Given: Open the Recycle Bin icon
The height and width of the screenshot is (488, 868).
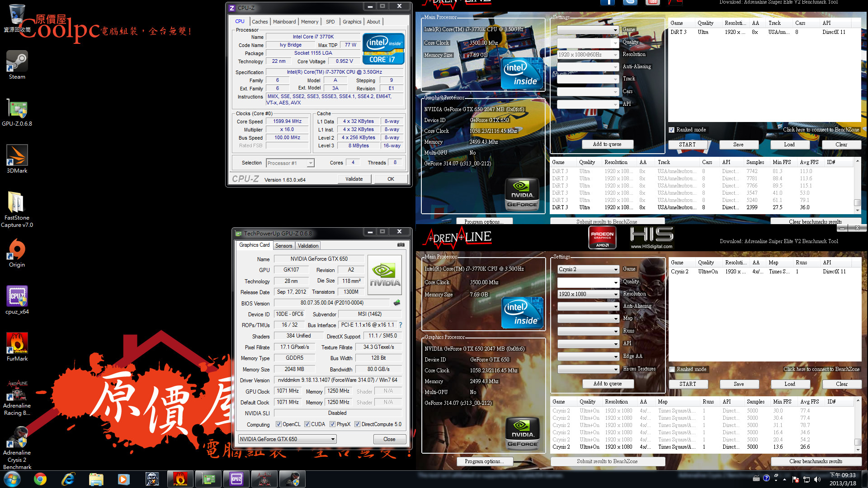Looking at the screenshot, I should (17, 18).
